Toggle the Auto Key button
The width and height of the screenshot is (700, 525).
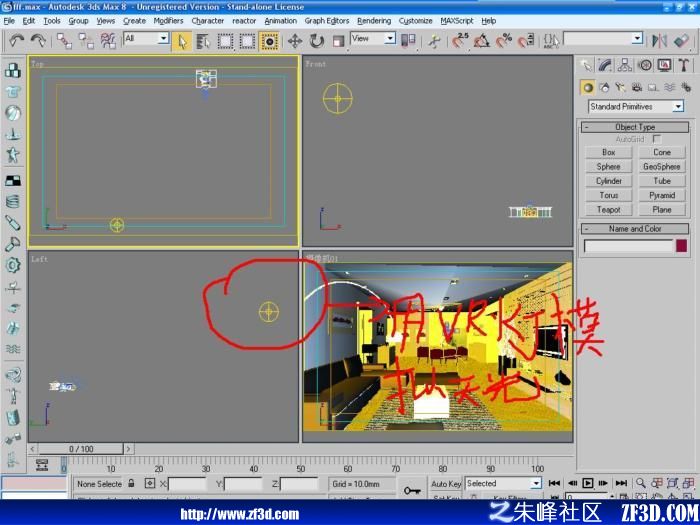(x=446, y=483)
